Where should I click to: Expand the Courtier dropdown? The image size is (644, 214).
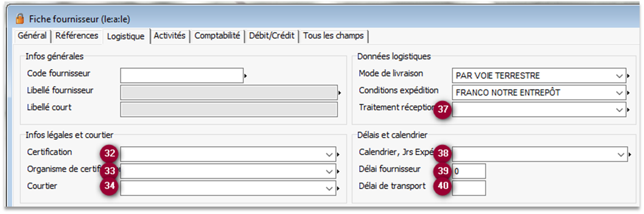click(329, 189)
